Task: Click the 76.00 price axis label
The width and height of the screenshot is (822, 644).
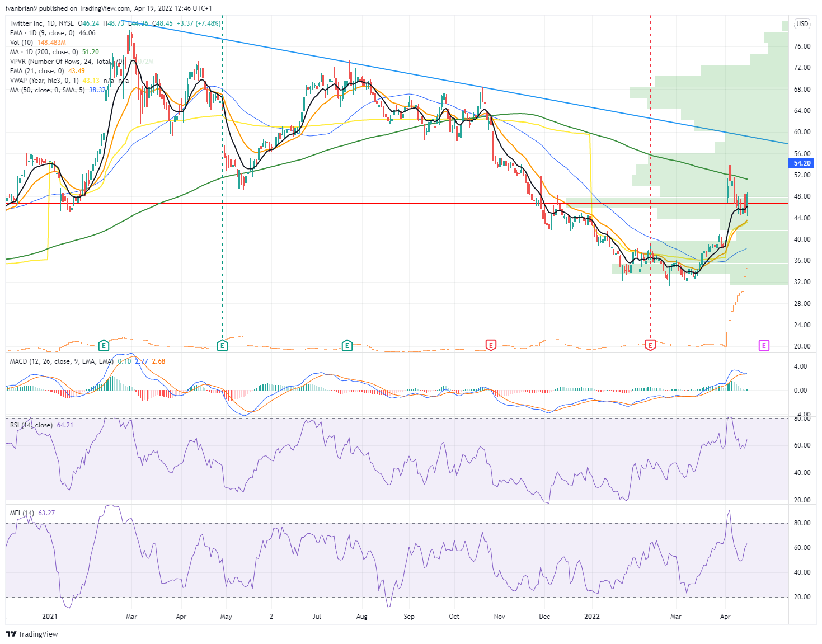Action: pyautogui.click(x=802, y=46)
